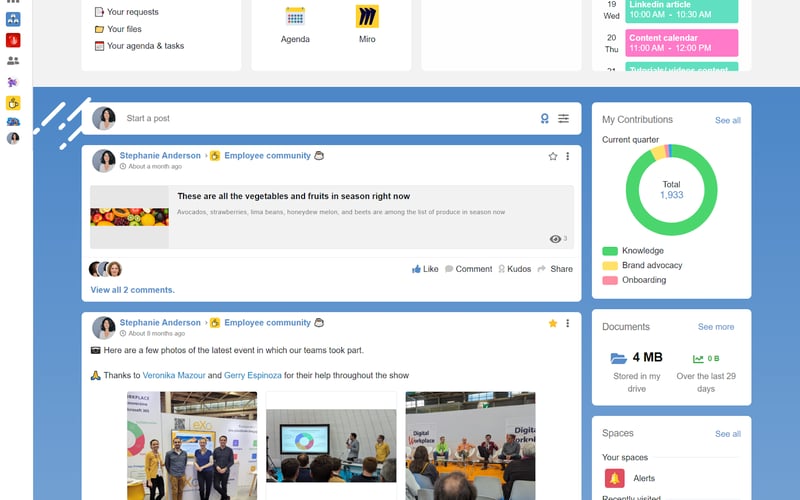
Task: Open the team booth photo thumbnail
Action: 192,446
